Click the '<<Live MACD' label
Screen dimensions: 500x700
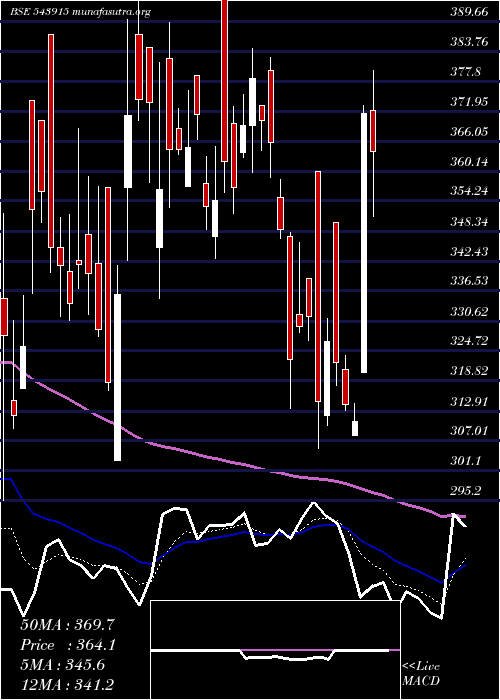tap(421, 674)
